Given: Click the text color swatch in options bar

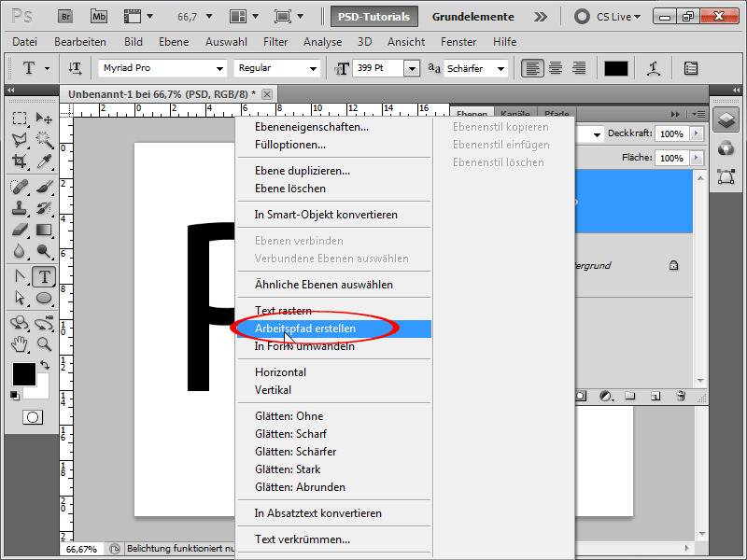Looking at the screenshot, I should (x=616, y=68).
